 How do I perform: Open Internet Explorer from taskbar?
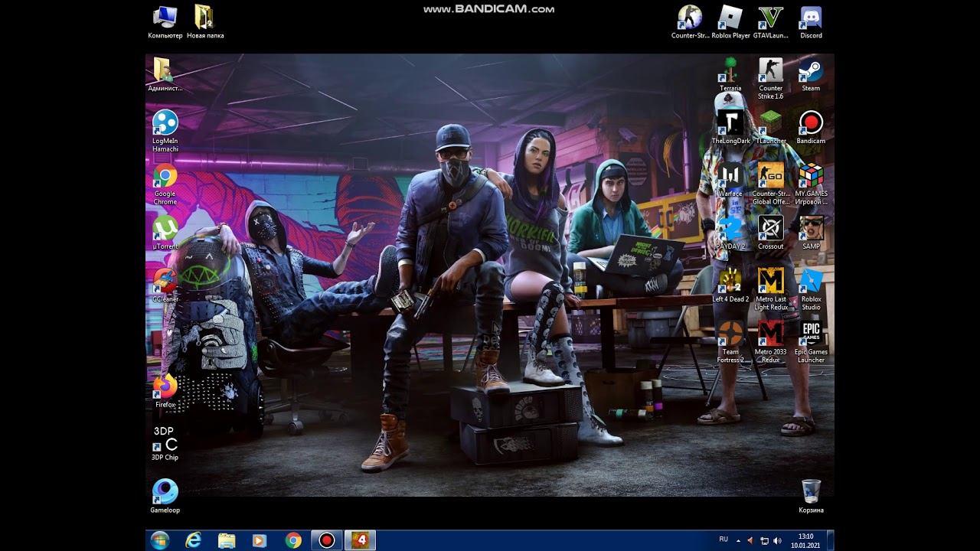tap(193, 540)
